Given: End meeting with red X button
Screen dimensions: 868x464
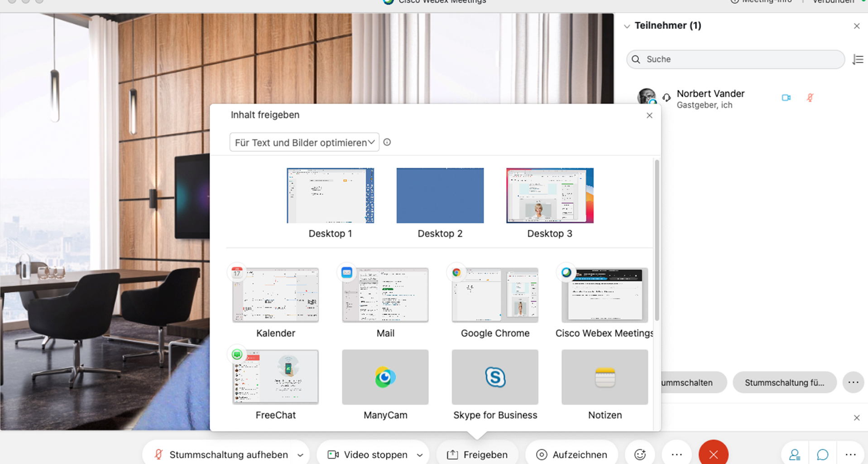Looking at the screenshot, I should pyautogui.click(x=713, y=454).
